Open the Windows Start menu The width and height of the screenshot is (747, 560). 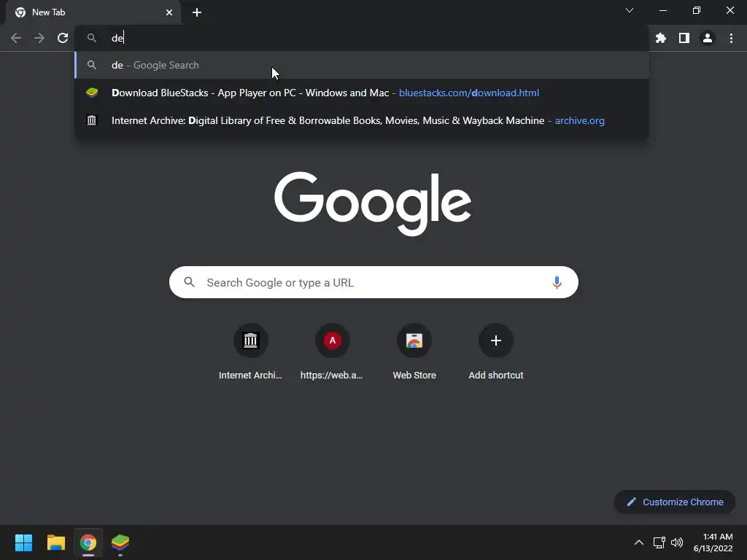[x=23, y=542]
